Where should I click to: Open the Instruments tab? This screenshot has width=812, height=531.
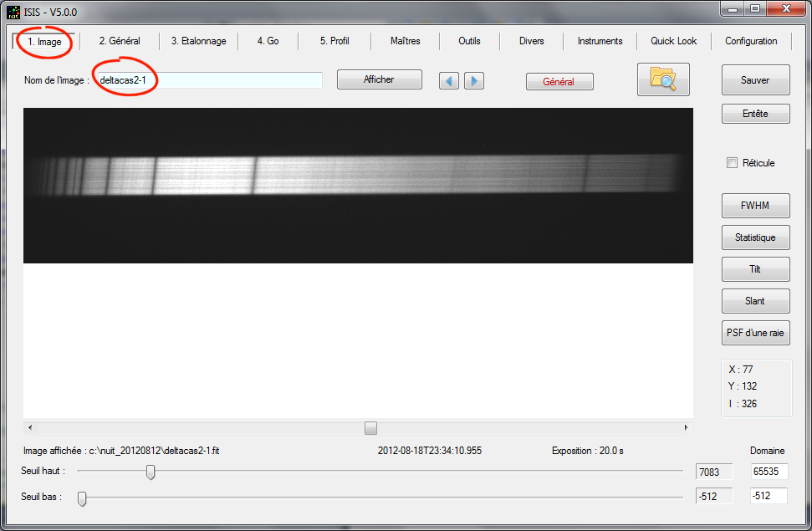pos(600,41)
